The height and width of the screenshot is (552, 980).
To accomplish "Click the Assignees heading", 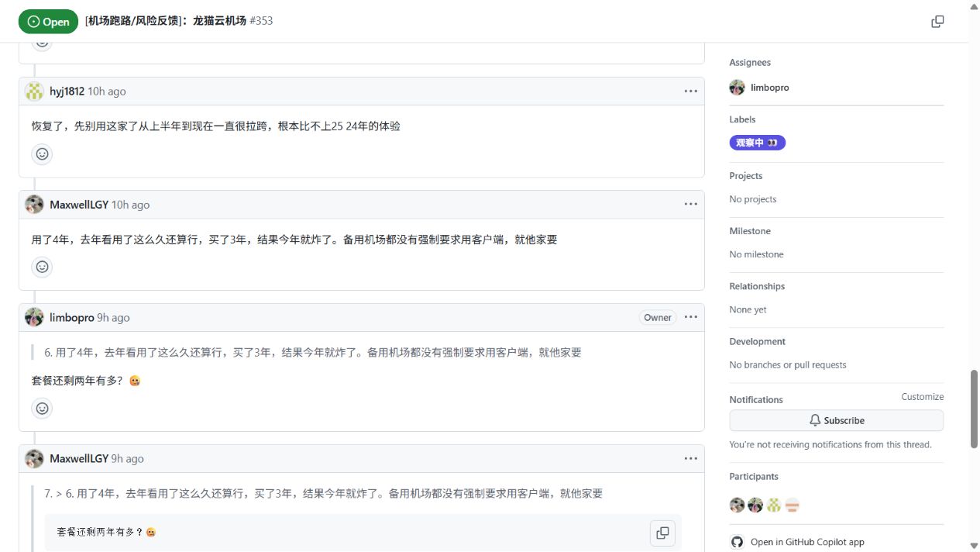I will (x=750, y=63).
